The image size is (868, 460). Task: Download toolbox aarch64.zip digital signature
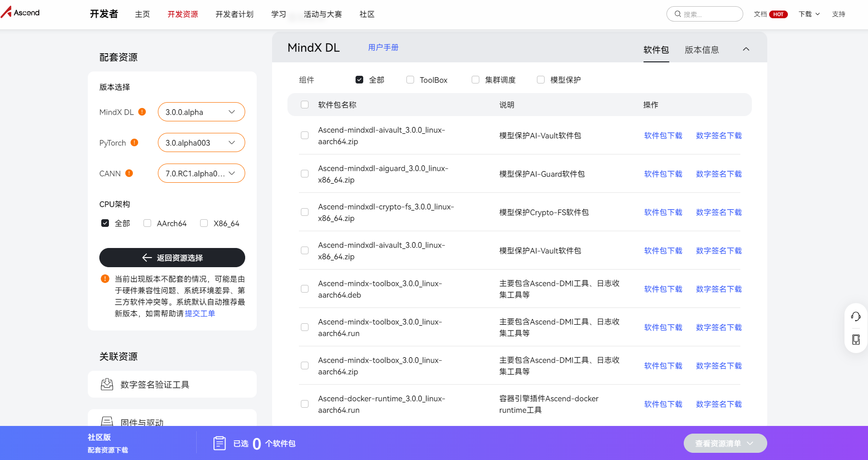pos(719,366)
